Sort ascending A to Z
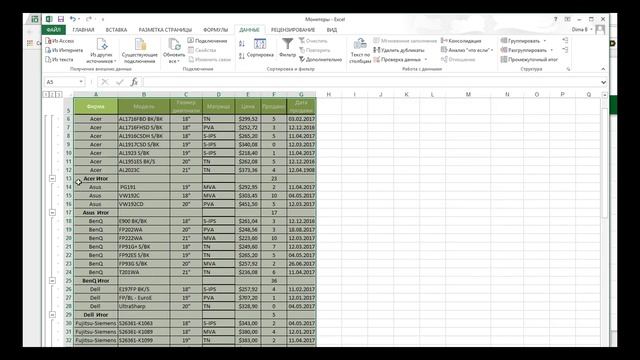The width and height of the screenshot is (640, 360). tap(242, 44)
